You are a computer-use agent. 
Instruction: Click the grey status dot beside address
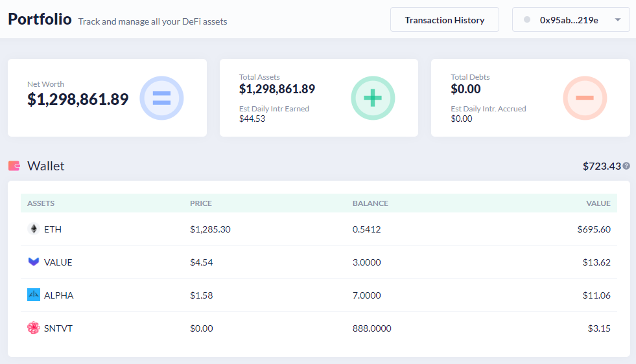527,20
